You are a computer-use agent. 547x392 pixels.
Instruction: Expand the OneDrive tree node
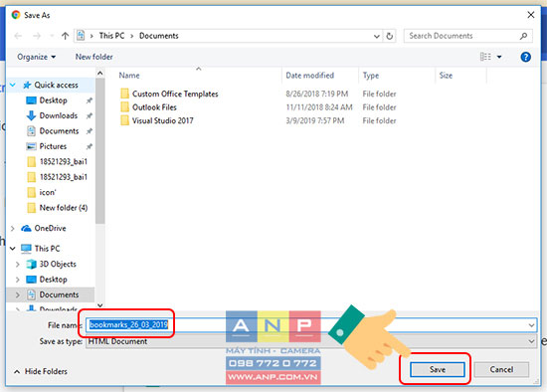[x=13, y=228]
